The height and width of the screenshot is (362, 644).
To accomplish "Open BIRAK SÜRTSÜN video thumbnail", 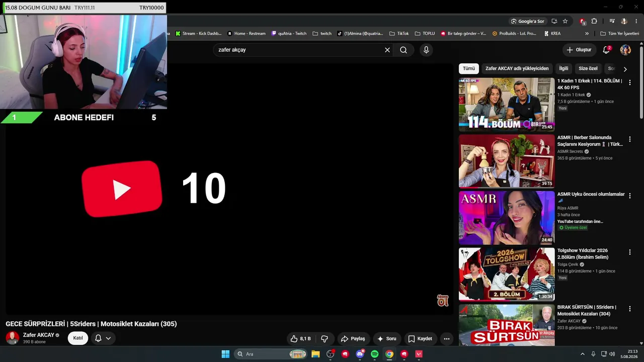I will [x=507, y=325].
